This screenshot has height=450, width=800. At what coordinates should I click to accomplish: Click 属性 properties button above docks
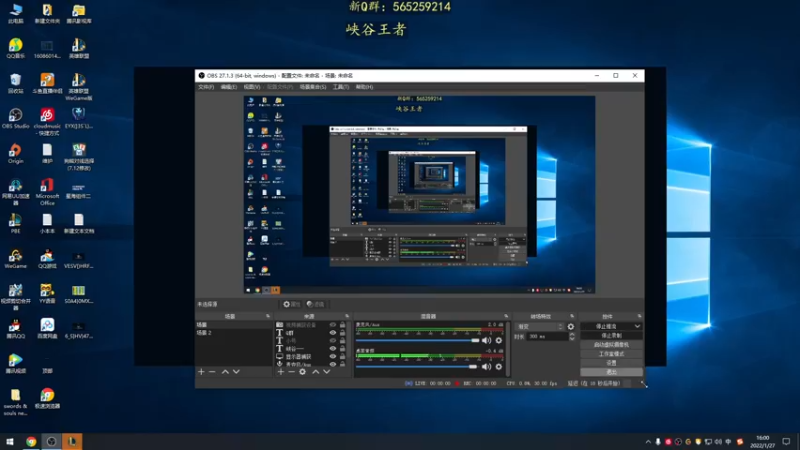[292, 304]
